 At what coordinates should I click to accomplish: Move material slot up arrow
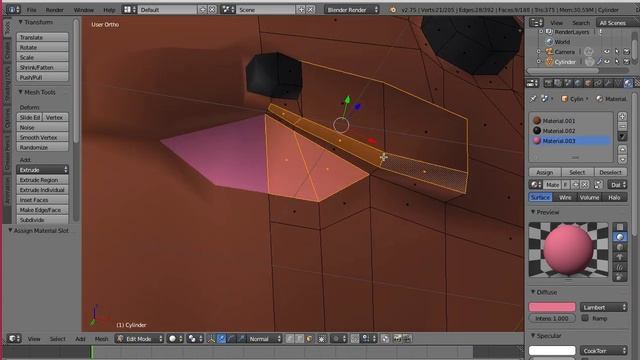[x=622, y=149]
